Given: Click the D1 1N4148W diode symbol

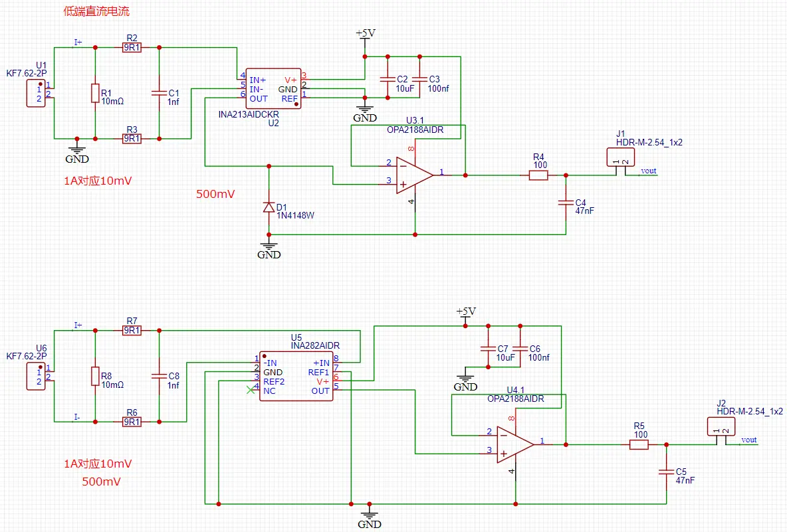Looking at the screenshot, I should [x=269, y=207].
